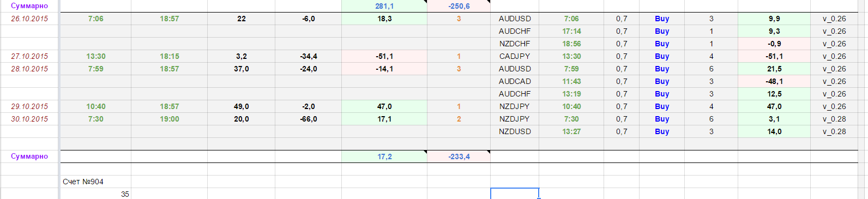
Task: Select the bottom summary cell showing 17,2
Action: pyautogui.click(x=384, y=156)
